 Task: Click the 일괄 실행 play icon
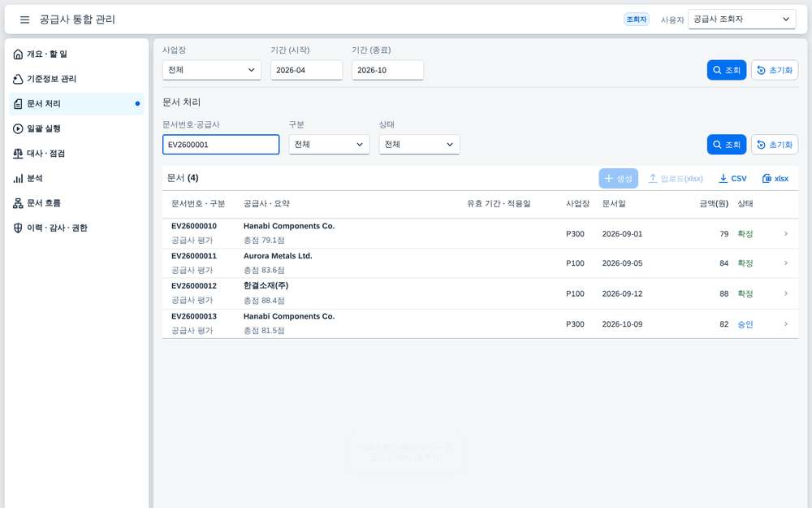coord(18,128)
